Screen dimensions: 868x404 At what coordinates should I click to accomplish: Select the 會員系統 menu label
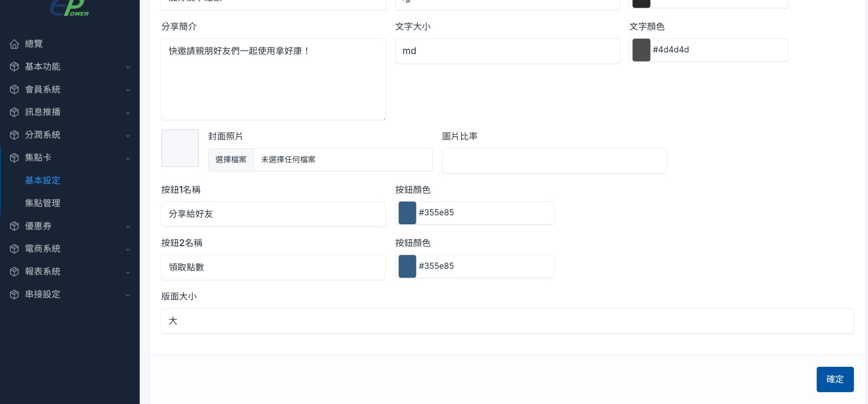[43, 89]
